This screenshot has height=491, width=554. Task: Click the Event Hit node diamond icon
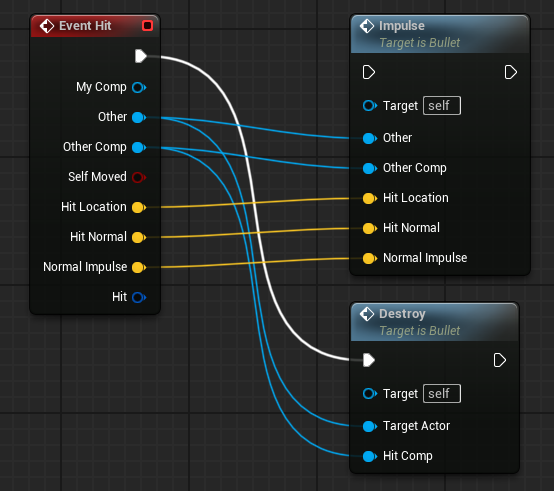(x=47, y=26)
